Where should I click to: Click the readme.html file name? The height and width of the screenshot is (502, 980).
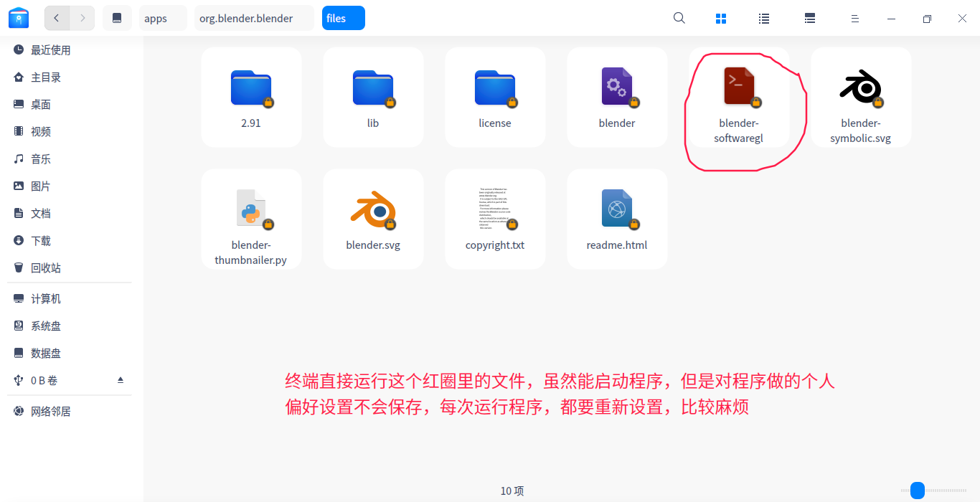pos(617,245)
